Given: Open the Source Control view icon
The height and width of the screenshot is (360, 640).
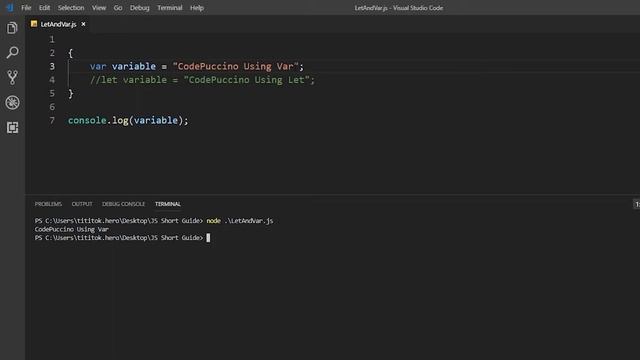Looking at the screenshot, I should pos(12,78).
